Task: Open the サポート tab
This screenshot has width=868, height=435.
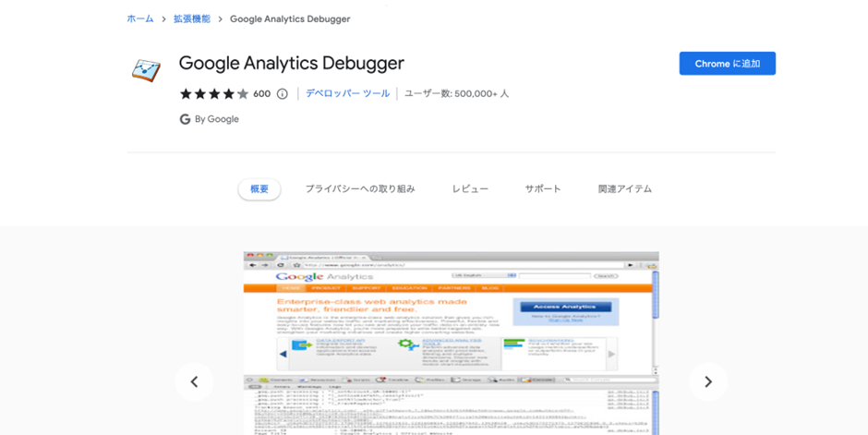Action: [x=543, y=188]
